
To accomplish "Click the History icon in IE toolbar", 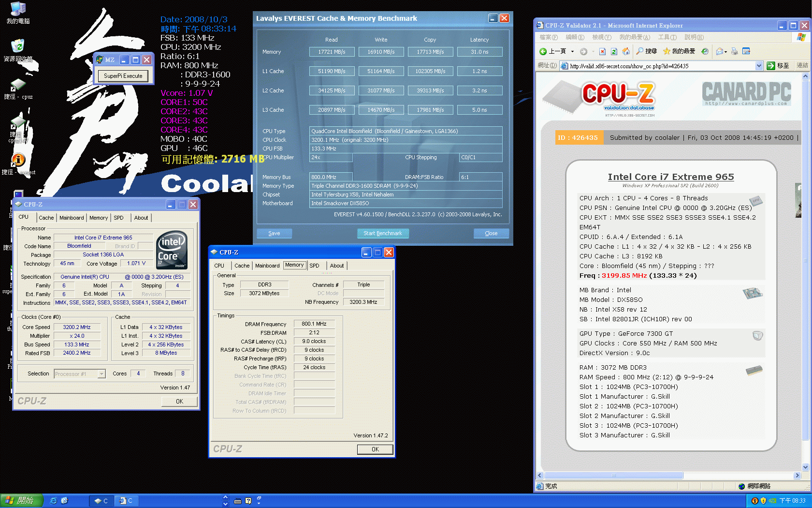I will (x=705, y=51).
